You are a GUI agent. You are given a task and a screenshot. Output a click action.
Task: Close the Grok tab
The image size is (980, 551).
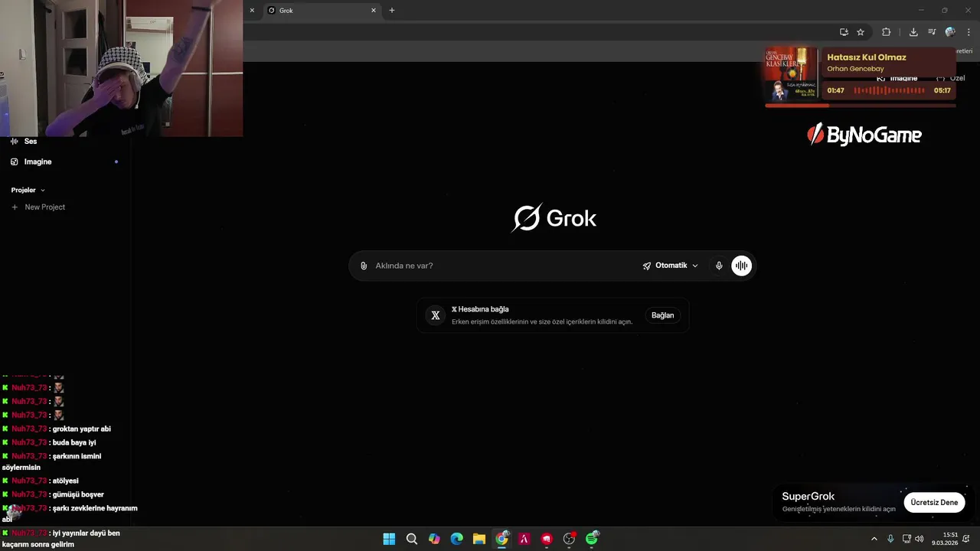tap(374, 11)
